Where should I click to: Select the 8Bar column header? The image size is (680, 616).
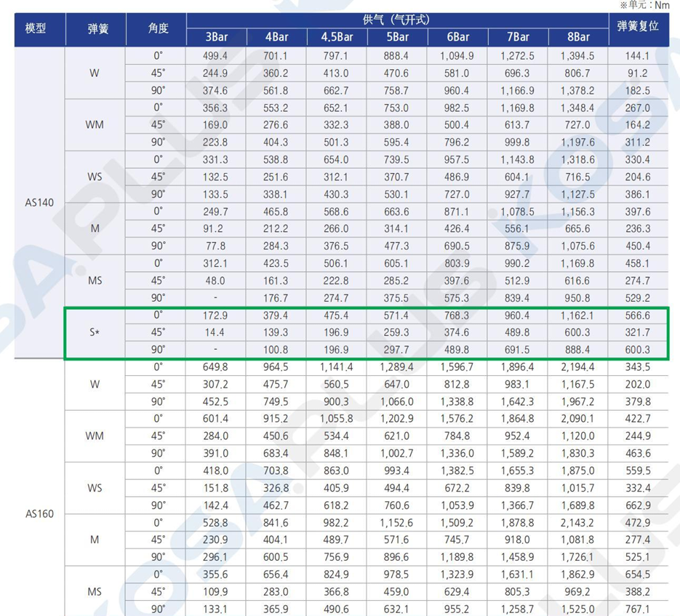(578, 37)
